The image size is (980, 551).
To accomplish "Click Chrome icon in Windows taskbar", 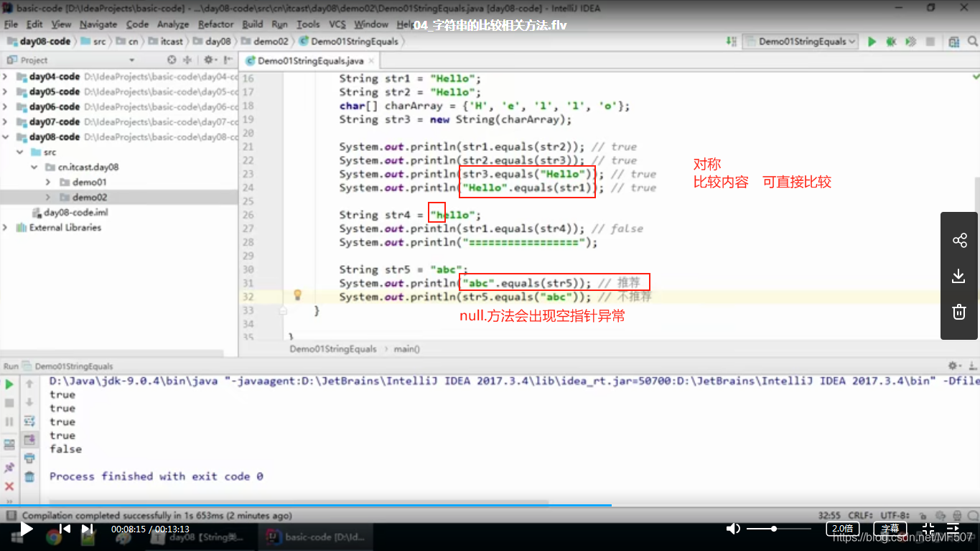I will pyautogui.click(x=53, y=536).
